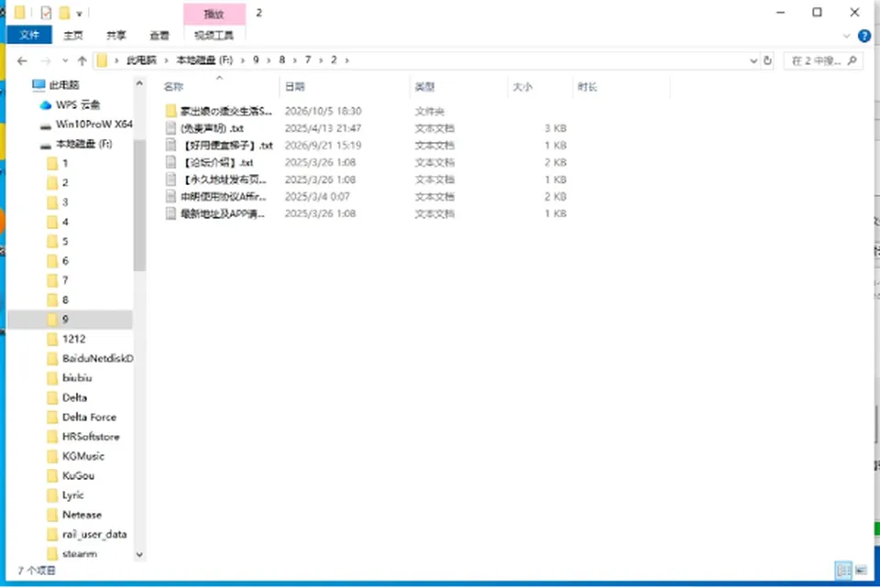Click the New Folder icon in title bar

64,12
